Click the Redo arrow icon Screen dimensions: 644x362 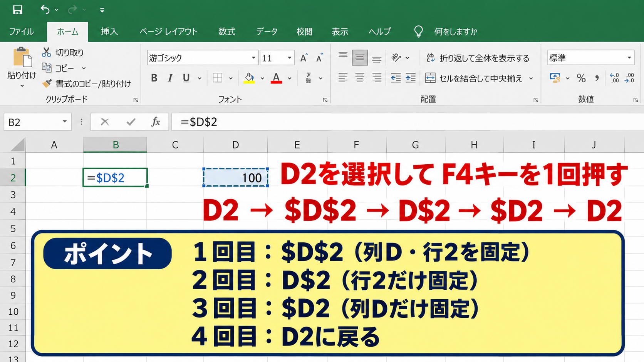point(72,10)
